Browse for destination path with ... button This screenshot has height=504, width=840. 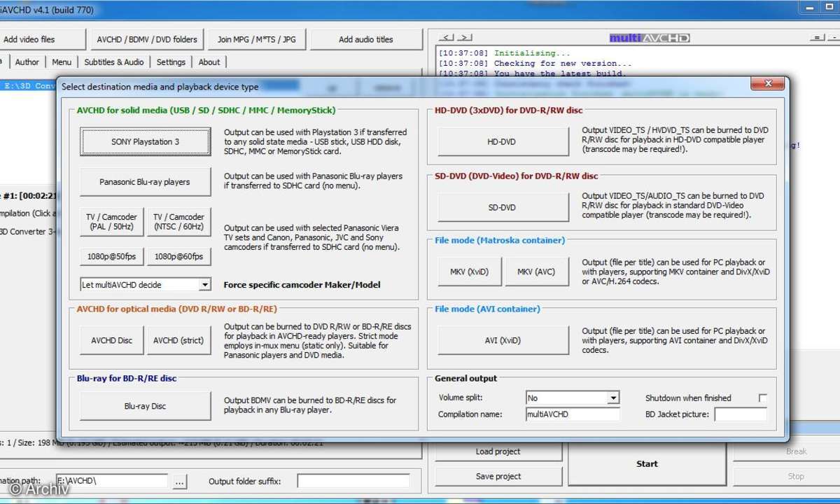tap(180, 482)
